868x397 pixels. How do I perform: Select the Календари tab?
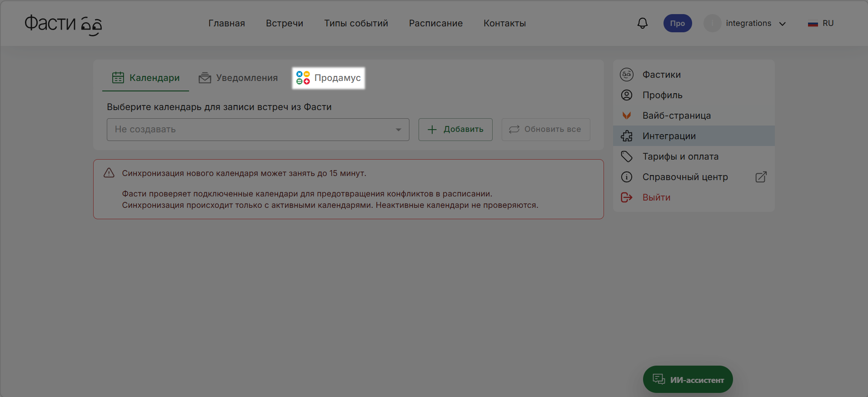tap(146, 78)
